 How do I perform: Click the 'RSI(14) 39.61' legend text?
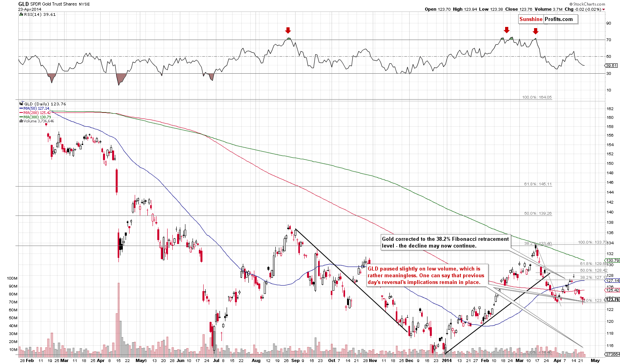(39, 14)
